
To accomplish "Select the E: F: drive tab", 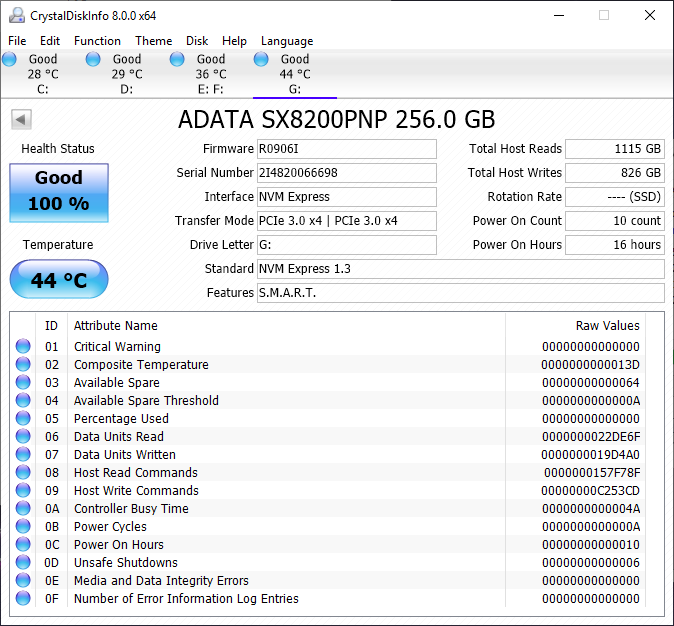I will pyautogui.click(x=211, y=74).
